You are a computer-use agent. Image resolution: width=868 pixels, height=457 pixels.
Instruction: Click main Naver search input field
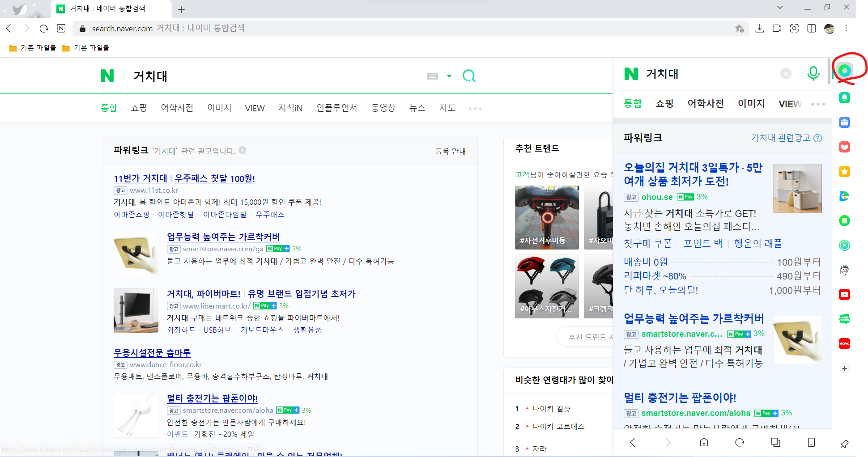275,76
